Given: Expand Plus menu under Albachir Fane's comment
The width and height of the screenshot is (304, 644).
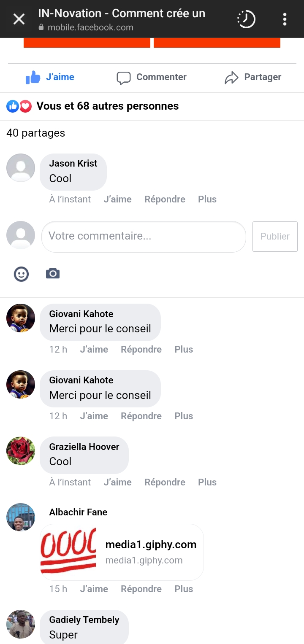Looking at the screenshot, I should coord(184,589).
